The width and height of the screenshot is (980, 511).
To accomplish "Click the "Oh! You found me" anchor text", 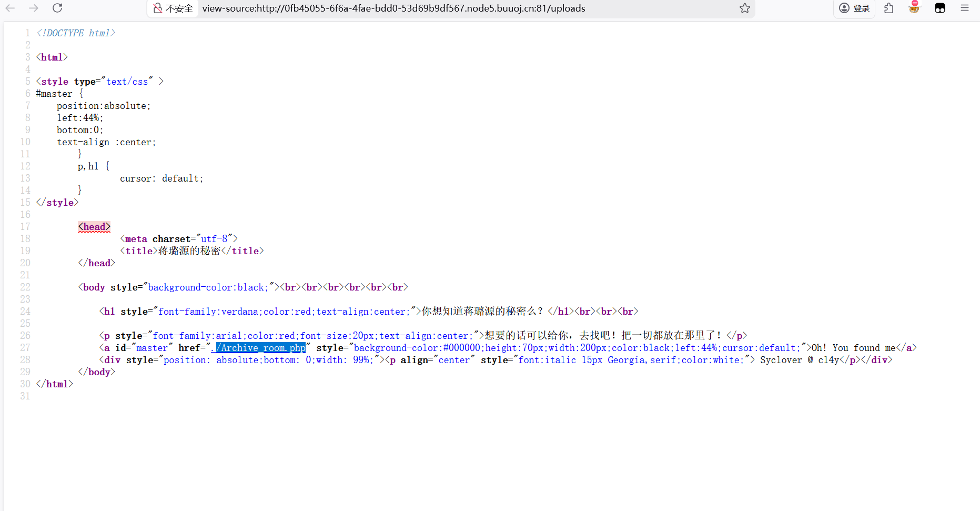I will click(x=853, y=348).
